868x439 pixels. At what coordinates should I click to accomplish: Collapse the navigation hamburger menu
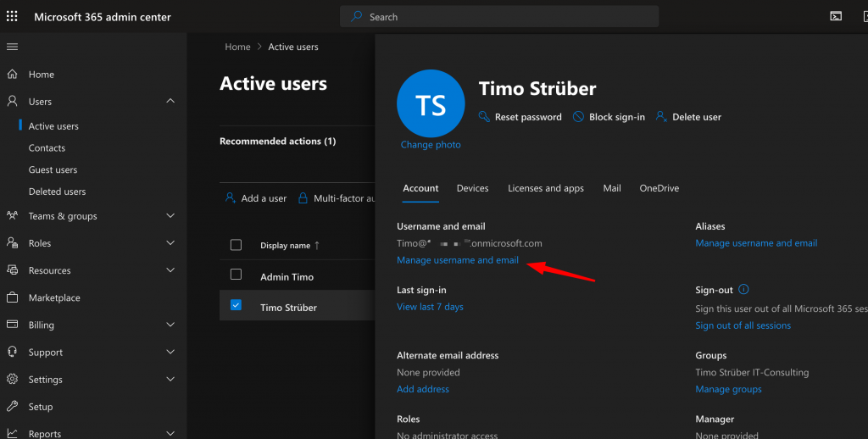12,47
